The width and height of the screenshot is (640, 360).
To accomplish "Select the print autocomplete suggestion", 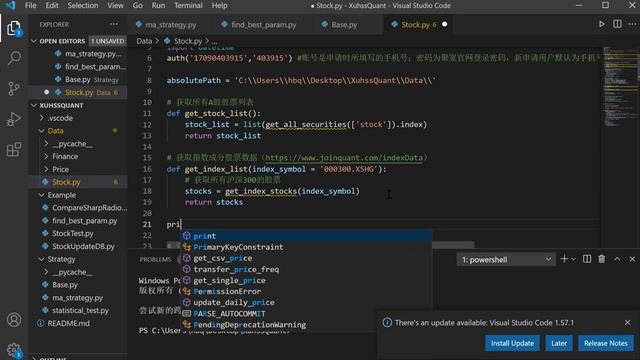I will [x=306, y=236].
